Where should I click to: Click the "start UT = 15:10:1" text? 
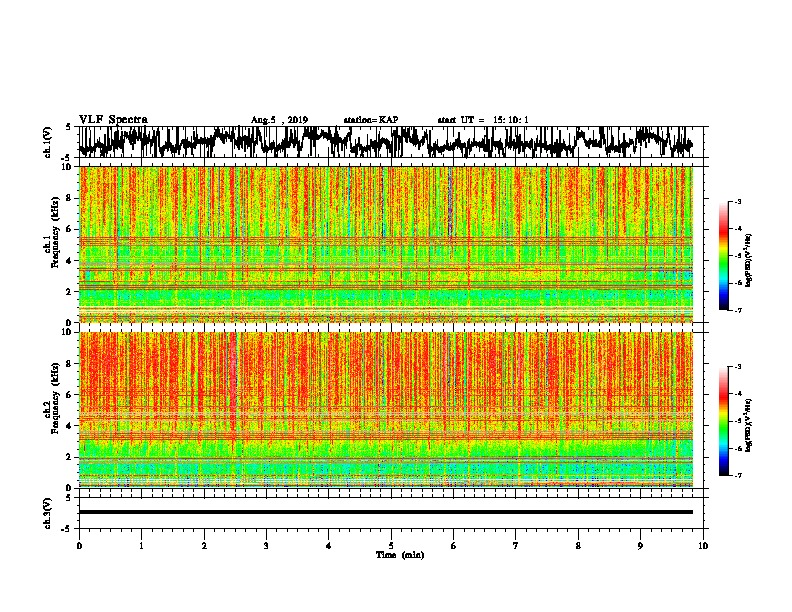tap(483, 120)
